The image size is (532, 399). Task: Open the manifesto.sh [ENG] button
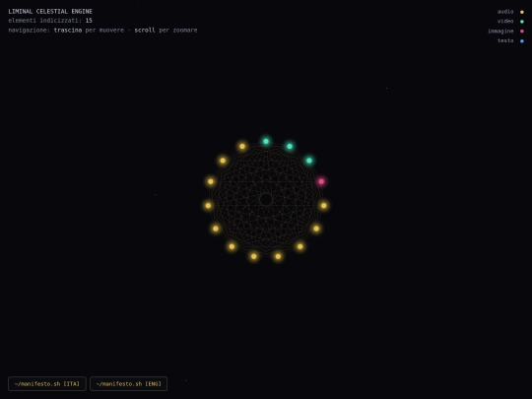point(129,384)
